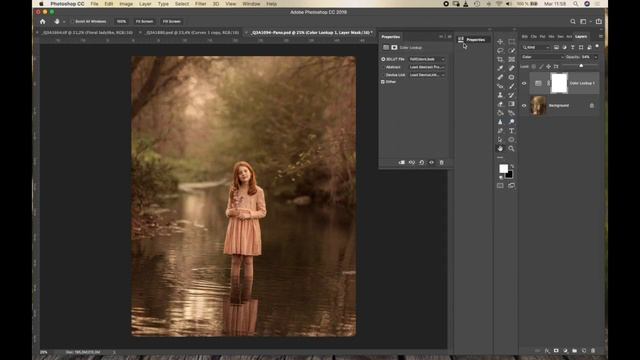Viewport: 640px width, 360px height.
Task: Select the Eyedropper tool
Action: pyautogui.click(x=500, y=68)
